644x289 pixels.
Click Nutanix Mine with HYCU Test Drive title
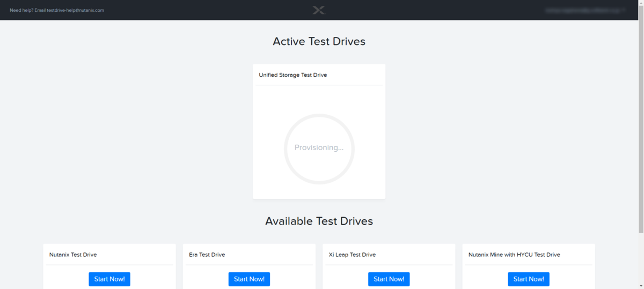point(514,255)
